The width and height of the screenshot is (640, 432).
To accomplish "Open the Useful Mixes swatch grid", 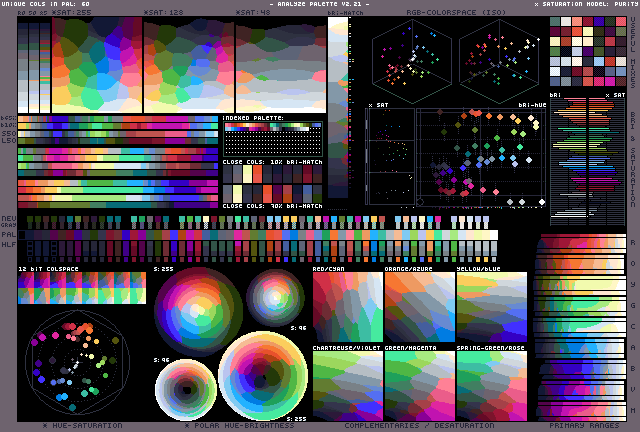I will pyautogui.click(x=588, y=51).
